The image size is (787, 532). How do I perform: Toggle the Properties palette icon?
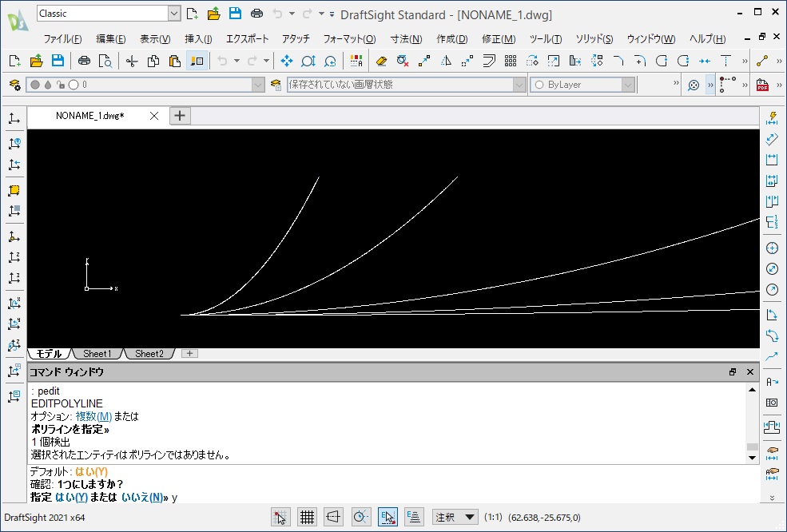[x=197, y=62]
